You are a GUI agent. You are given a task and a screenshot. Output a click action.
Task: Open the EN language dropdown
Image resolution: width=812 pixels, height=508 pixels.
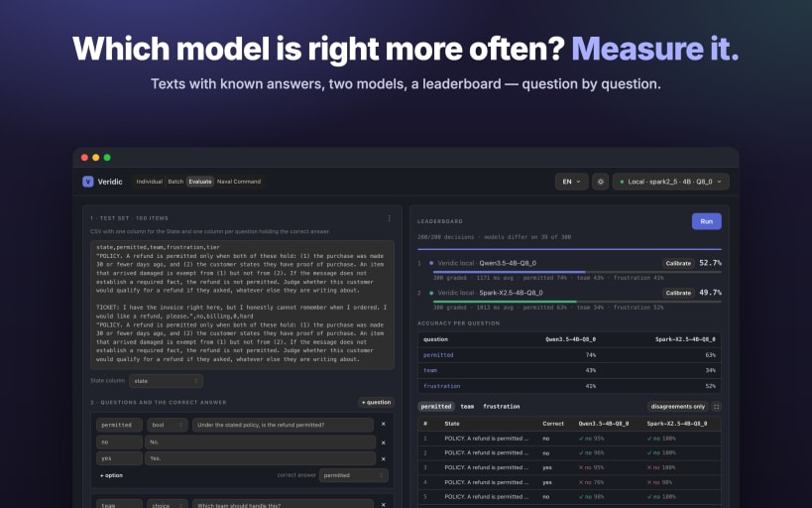[x=572, y=182]
